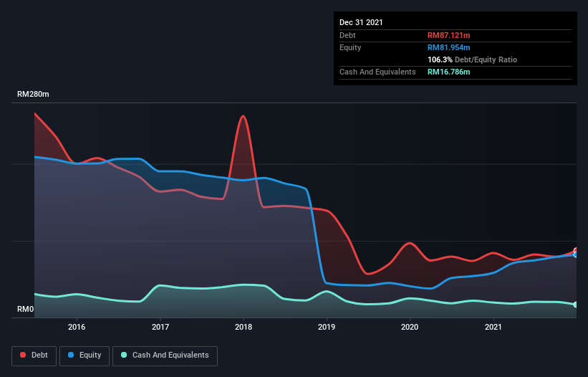
Task: Click the RM87.121m debt value
Action: (x=449, y=35)
